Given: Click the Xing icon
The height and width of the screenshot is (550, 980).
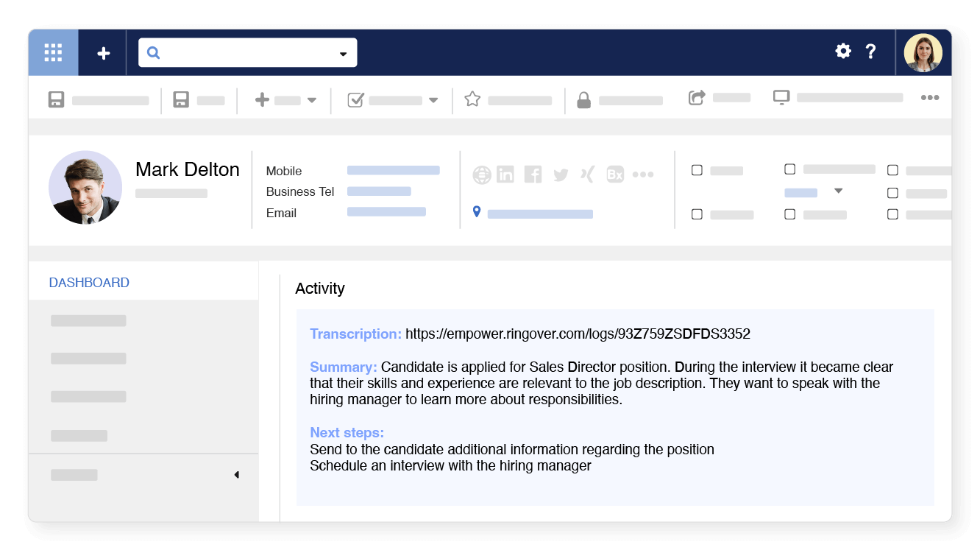Looking at the screenshot, I should point(586,174).
